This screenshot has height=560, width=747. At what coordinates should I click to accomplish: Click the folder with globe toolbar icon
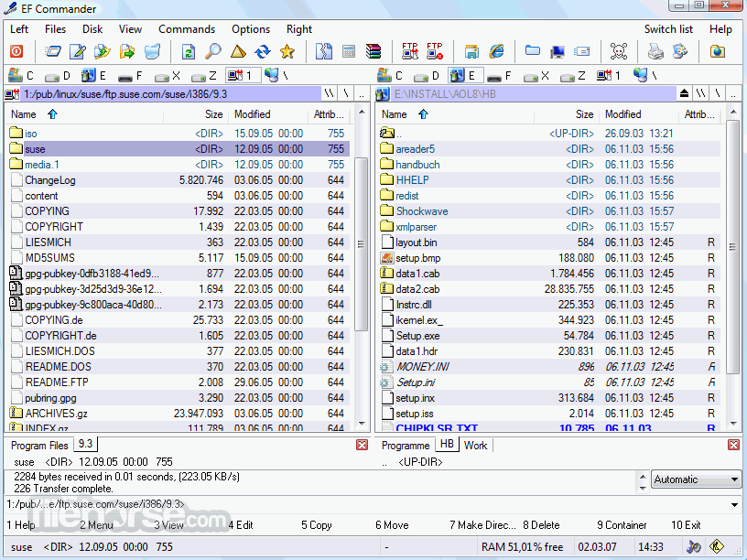coord(717,51)
